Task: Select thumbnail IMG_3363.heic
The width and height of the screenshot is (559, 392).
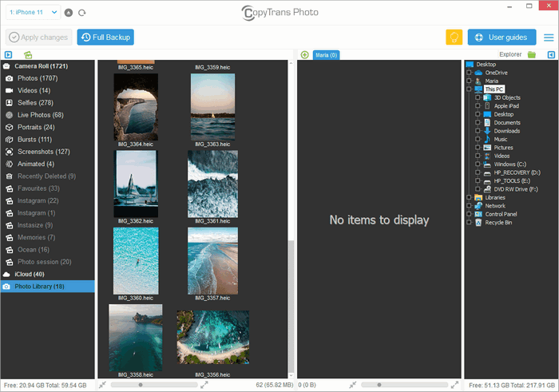Action: click(x=213, y=107)
